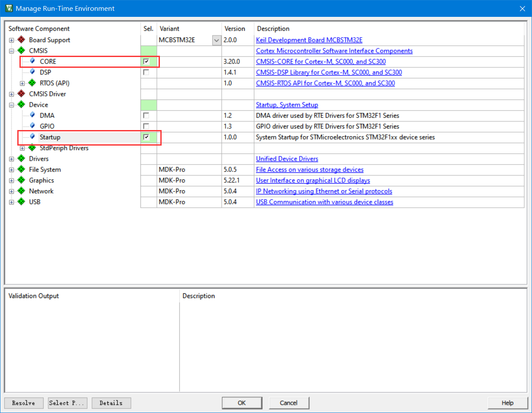
Task: Enable the GPIO driver checkbox
Action: (146, 126)
